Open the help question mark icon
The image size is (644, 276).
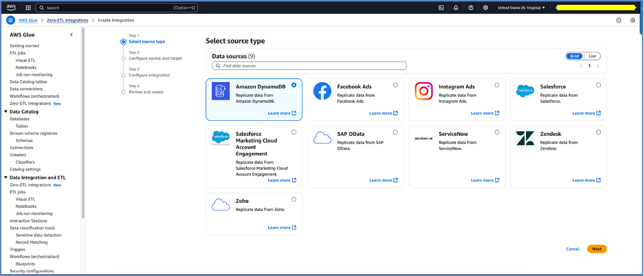(x=470, y=7)
